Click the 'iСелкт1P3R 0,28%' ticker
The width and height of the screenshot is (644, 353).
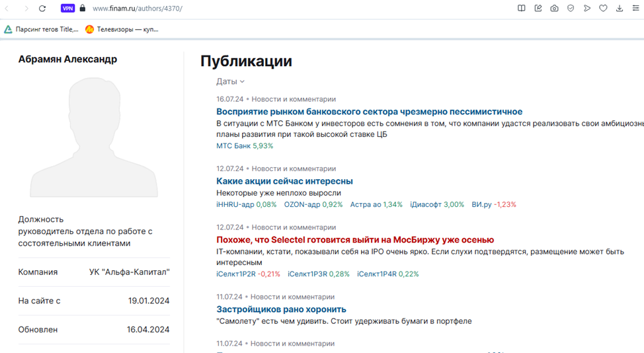(x=318, y=274)
